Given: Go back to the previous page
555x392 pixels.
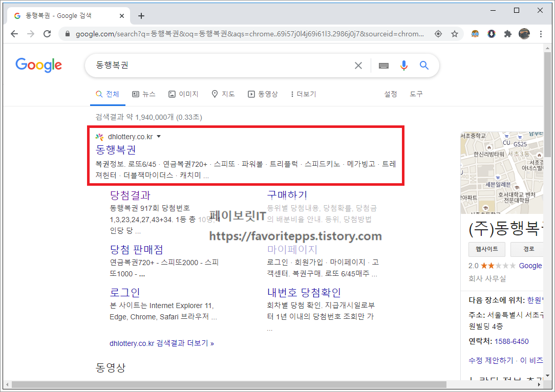Looking at the screenshot, I should click(14, 34).
